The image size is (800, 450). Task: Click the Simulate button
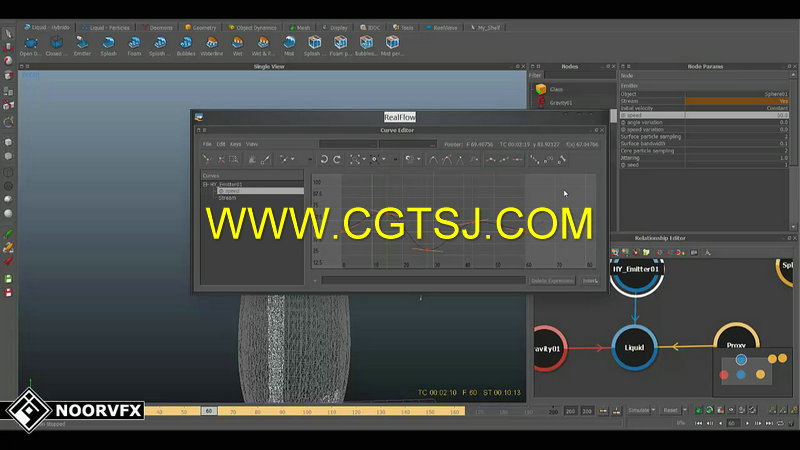(x=638, y=410)
